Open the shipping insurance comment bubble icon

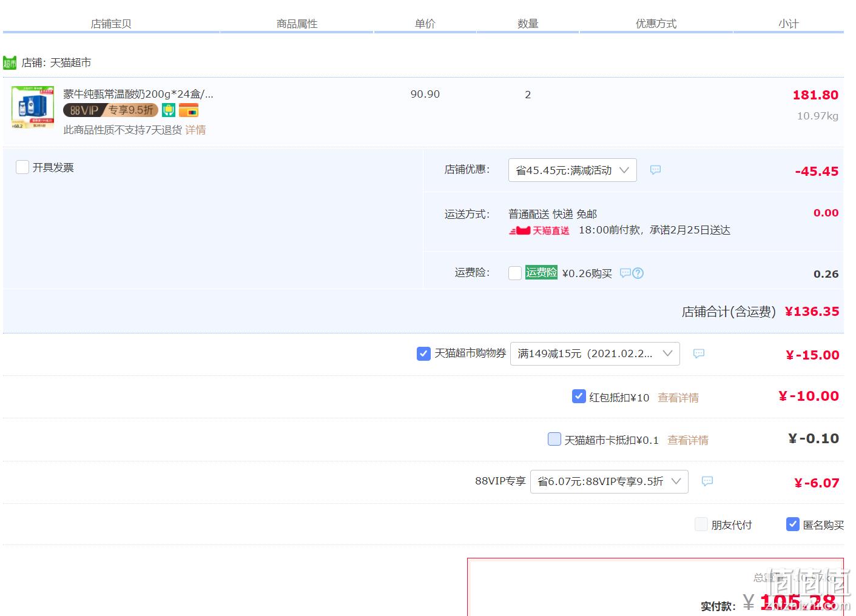point(625,273)
